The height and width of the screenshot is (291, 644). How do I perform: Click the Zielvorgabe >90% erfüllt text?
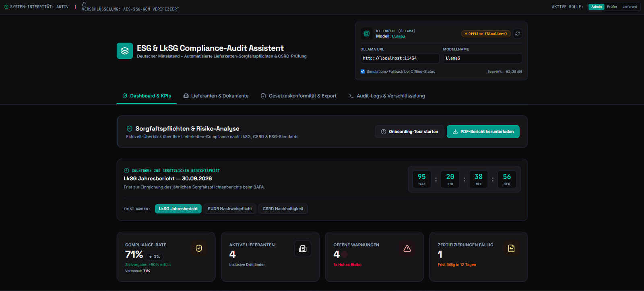coord(148,264)
